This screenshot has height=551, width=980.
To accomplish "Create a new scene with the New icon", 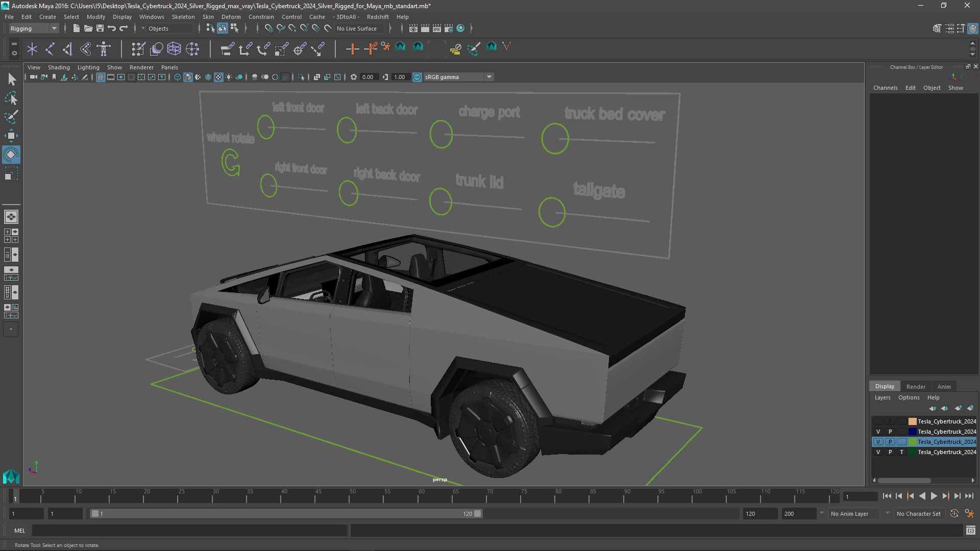I will (x=76, y=28).
